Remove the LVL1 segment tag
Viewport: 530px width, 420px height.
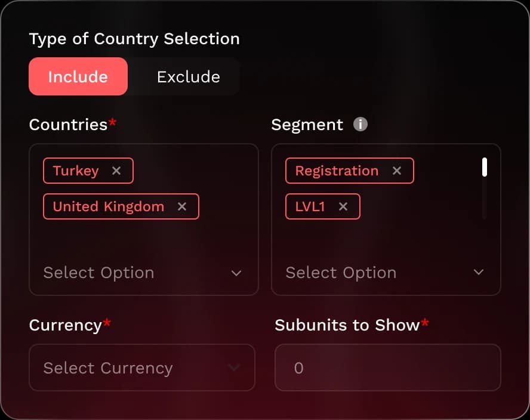tap(343, 206)
